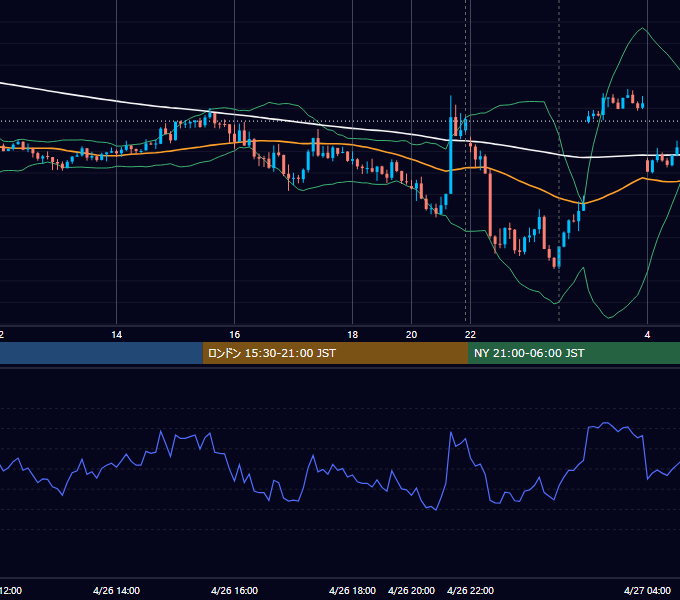Click the hour label 14 on price chart axis

(116, 335)
